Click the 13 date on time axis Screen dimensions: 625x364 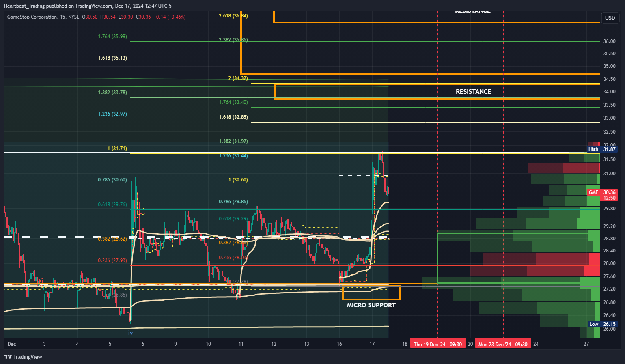point(306,344)
